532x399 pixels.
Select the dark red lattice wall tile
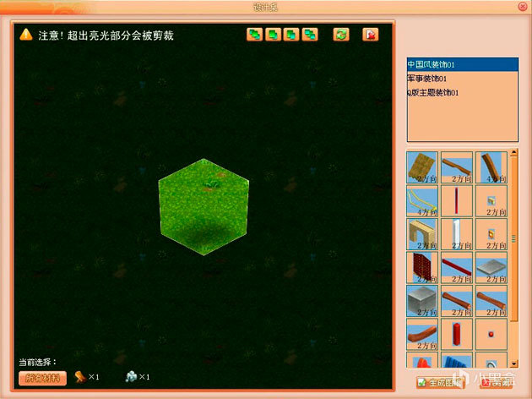tap(422, 267)
